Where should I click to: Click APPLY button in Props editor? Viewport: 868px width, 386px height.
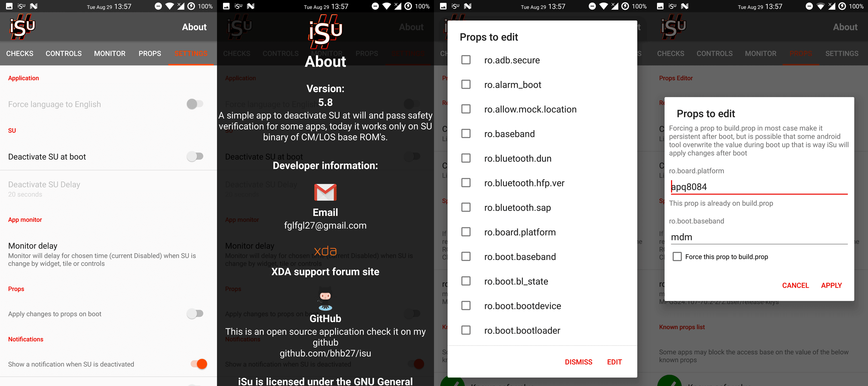point(832,286)
